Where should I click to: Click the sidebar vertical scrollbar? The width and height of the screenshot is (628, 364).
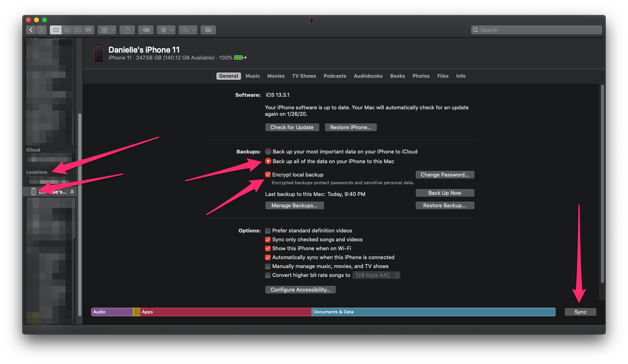pyautogui.click(x=80, y=215)
